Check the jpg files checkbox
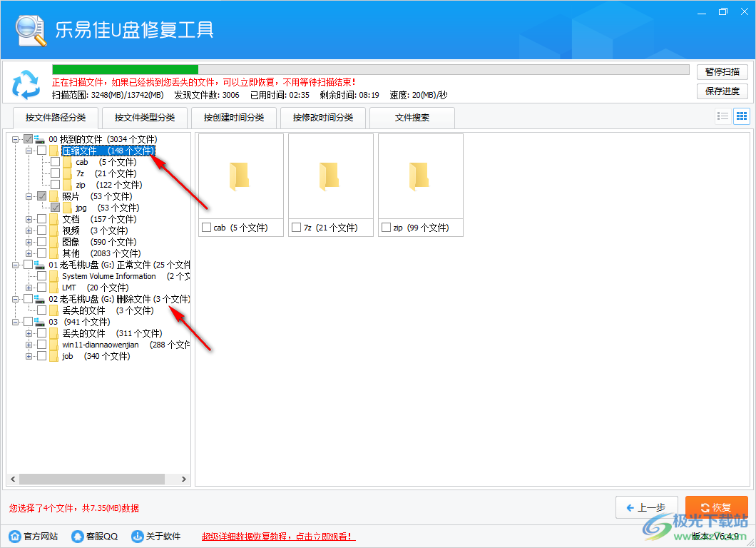The width and height of the screenshot is (756, 548). coord(55,208)
